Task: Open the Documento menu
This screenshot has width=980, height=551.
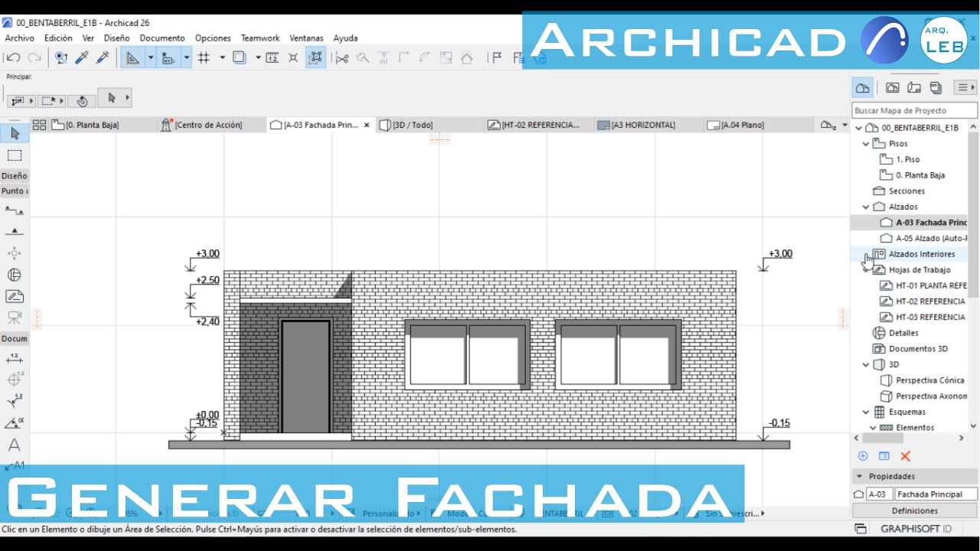Action: coord(162,37)
